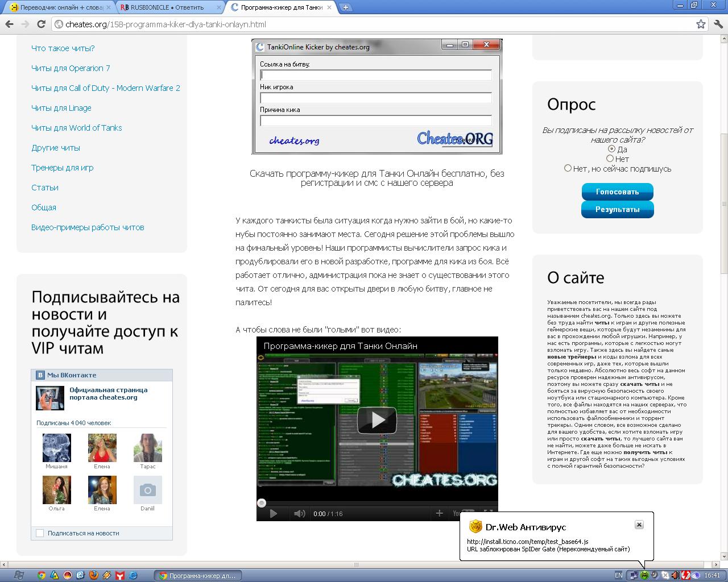Click the vertical page scrollbar
This screenshot has height=582, width=728.
723,204
